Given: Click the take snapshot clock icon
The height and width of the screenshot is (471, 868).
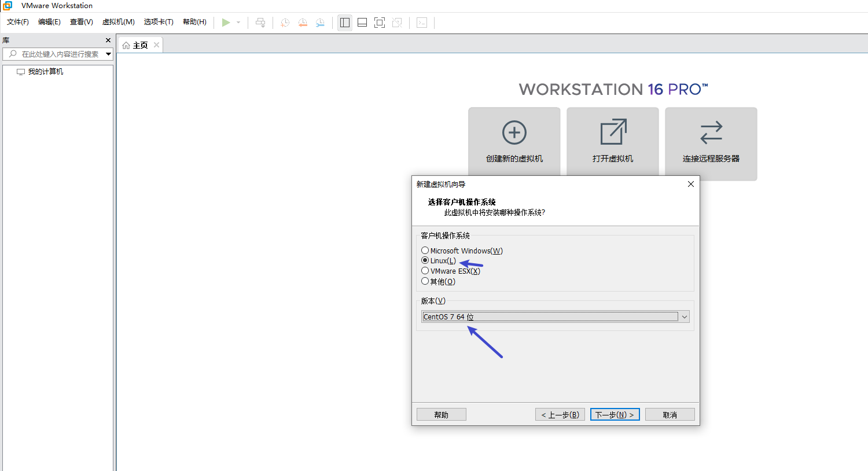Looking at the screenshot, I should 285,23.
